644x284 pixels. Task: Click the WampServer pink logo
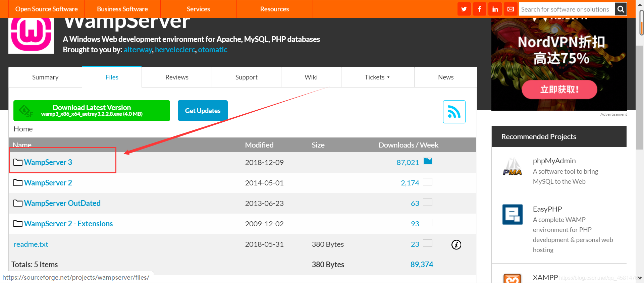(x=31, y=35)
